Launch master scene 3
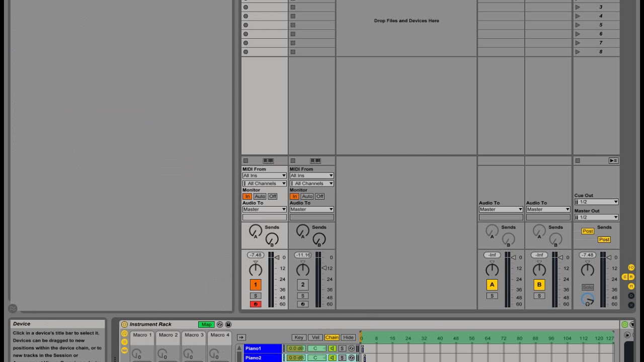This screenshot has height=362, width=644. (x=578, y=7)
